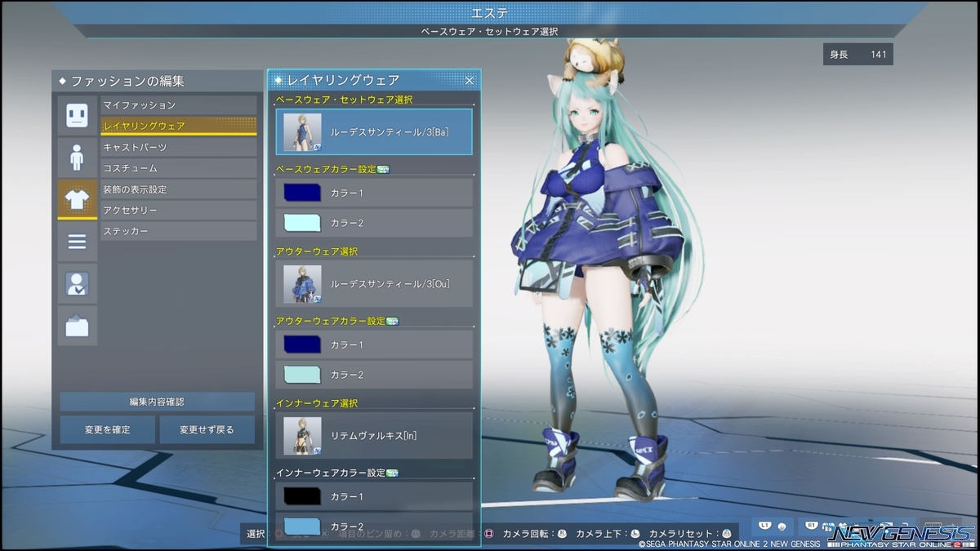Select innerwear リテムヴァルキス[In]
980x551 pixels.
(374, 436)
